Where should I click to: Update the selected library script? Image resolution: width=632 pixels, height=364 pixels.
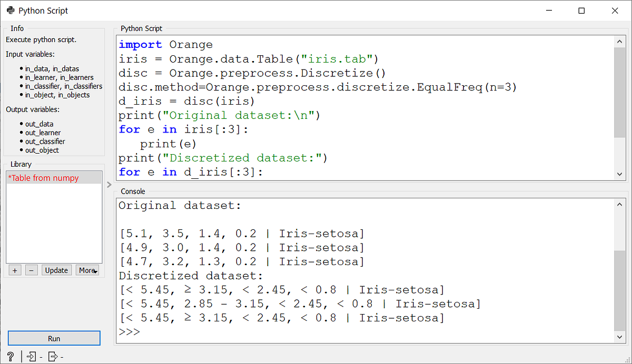pos(56,270)
